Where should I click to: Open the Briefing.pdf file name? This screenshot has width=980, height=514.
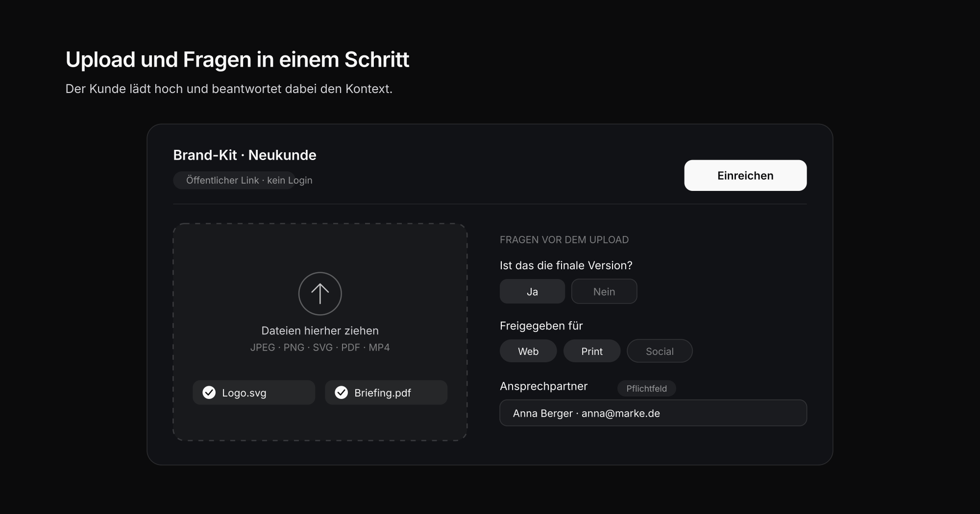(383, 393)
